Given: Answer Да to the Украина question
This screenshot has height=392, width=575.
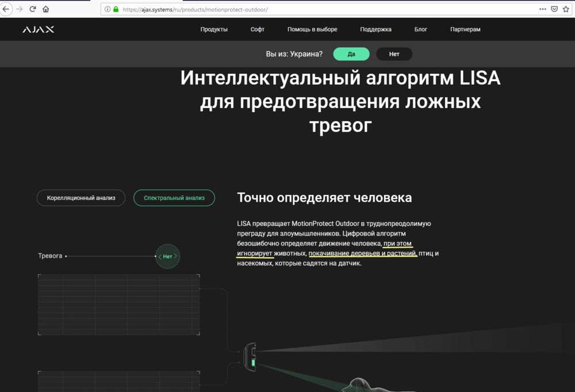Looking at the screenshot, I should click(x=351, y=54).
